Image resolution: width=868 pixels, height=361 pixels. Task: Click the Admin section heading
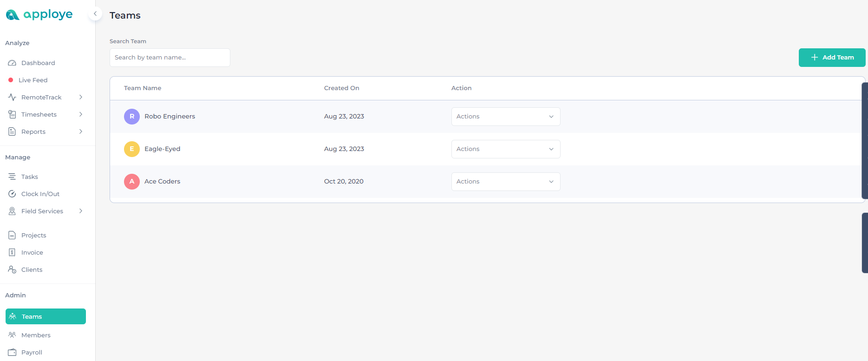(x=15, y=295)
